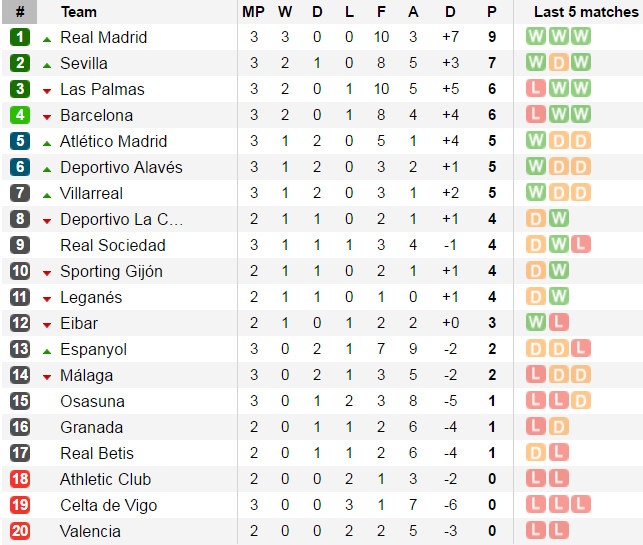Screen dimensions: 643x545
Task: Open the Villarreal team link
Action: [x=92, y=193]
